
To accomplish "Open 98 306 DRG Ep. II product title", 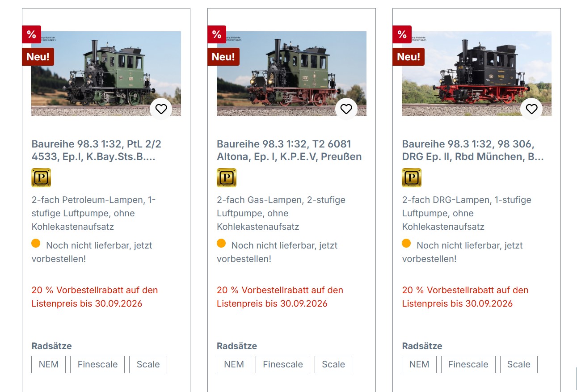I will [x=472, y=150].
